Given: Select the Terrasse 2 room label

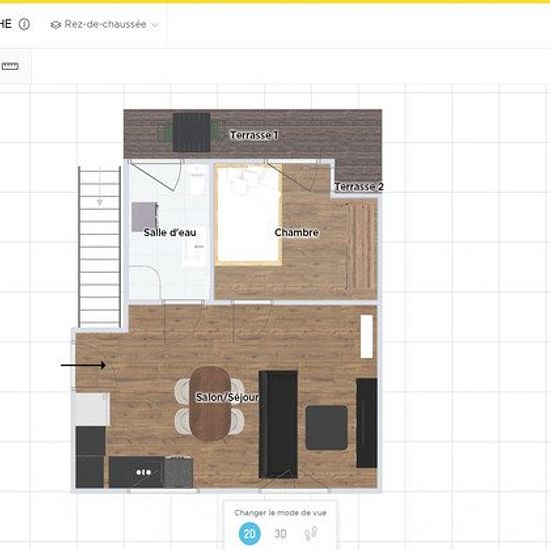Looking at the screenshot, I should (x=359, y=187).
